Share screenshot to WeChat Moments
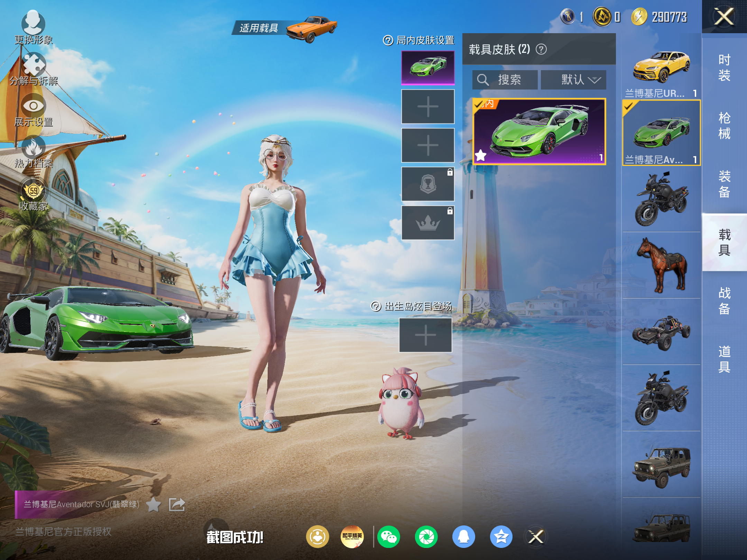 point(426,536)
